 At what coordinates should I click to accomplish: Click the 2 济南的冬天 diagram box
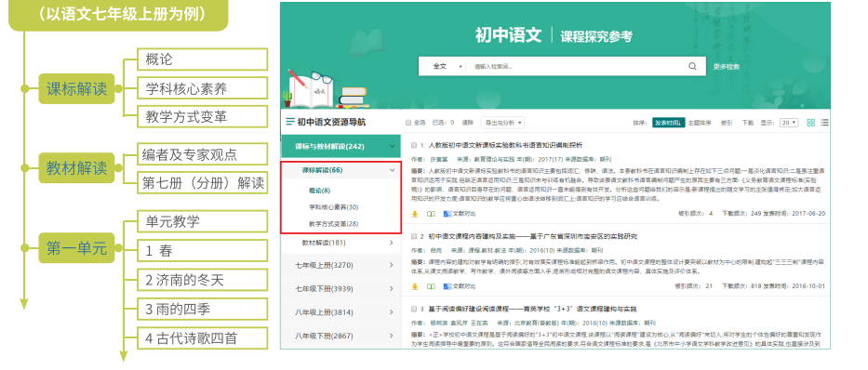click(202, 280)
